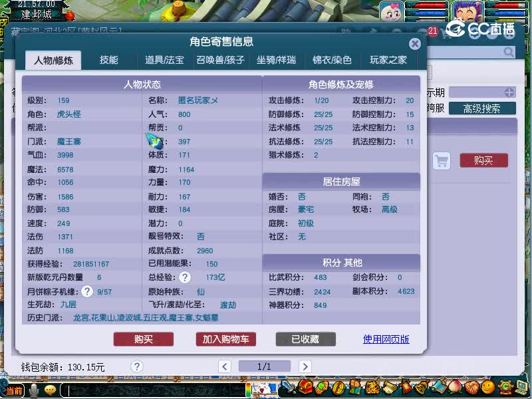This screenshot has height=399, width=532.
Task: Click character name 匿名玩家㐅
Action: 198,100
